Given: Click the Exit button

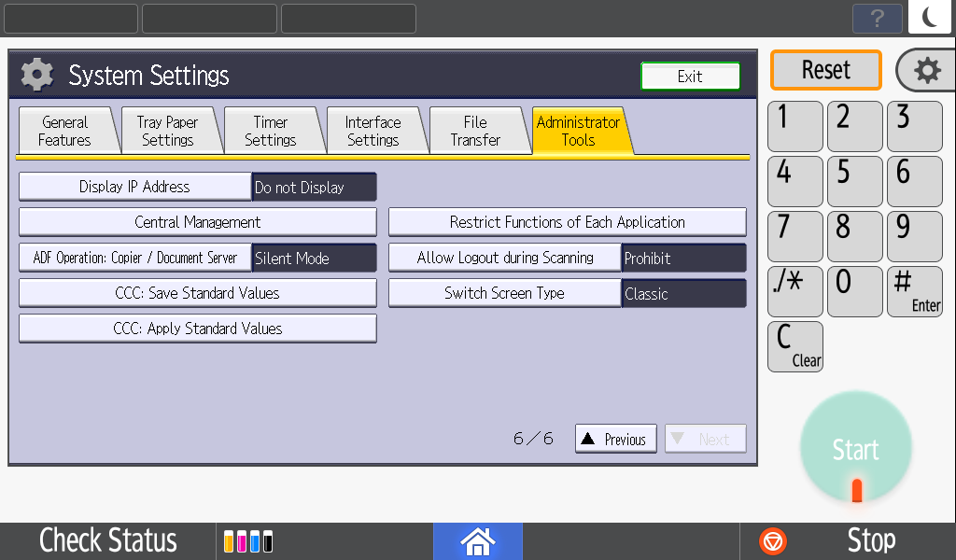Looking at the screenshot, I should point(690,77).
